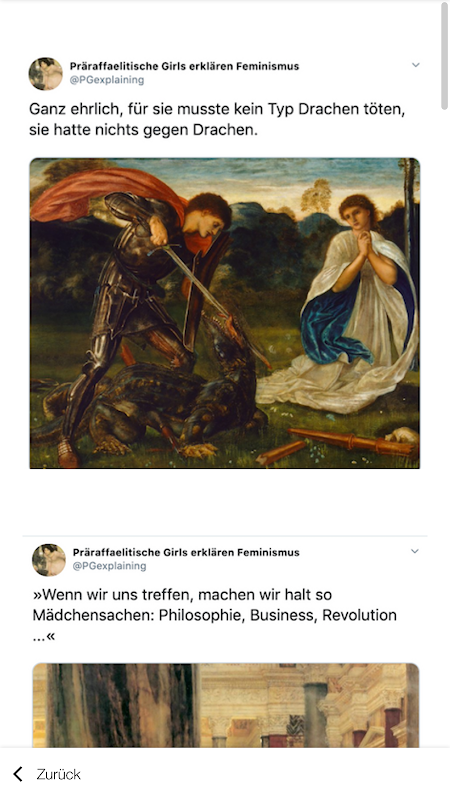Click the empty scrollbar track below the thumb

coord(444,429)
